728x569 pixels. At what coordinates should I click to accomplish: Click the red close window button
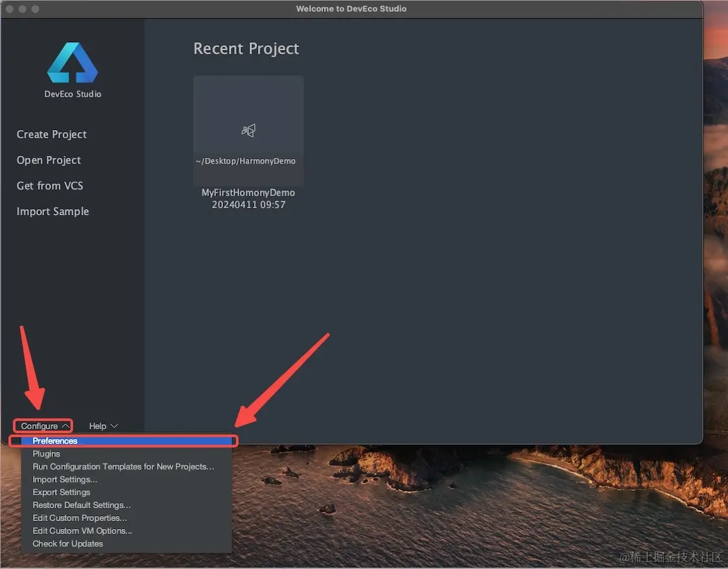click(9, 9)
